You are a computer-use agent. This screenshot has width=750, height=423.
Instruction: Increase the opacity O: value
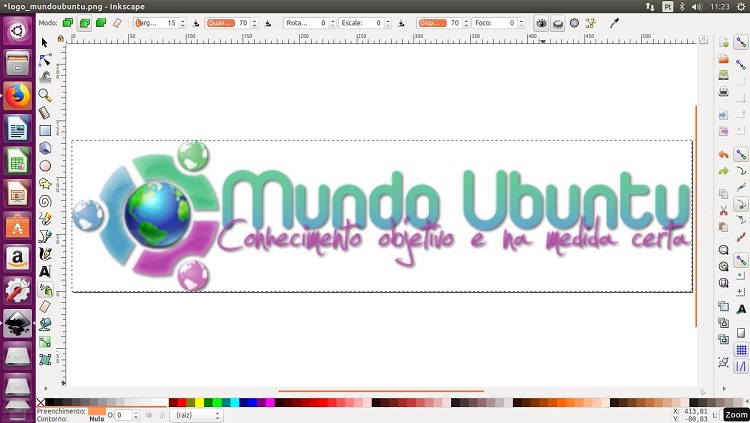click(135, 412)
